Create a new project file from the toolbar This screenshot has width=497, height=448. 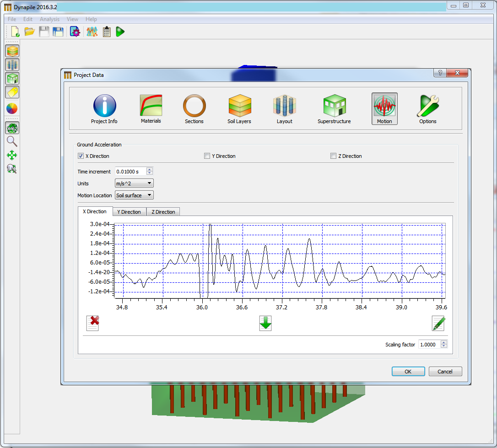point(15,32)
